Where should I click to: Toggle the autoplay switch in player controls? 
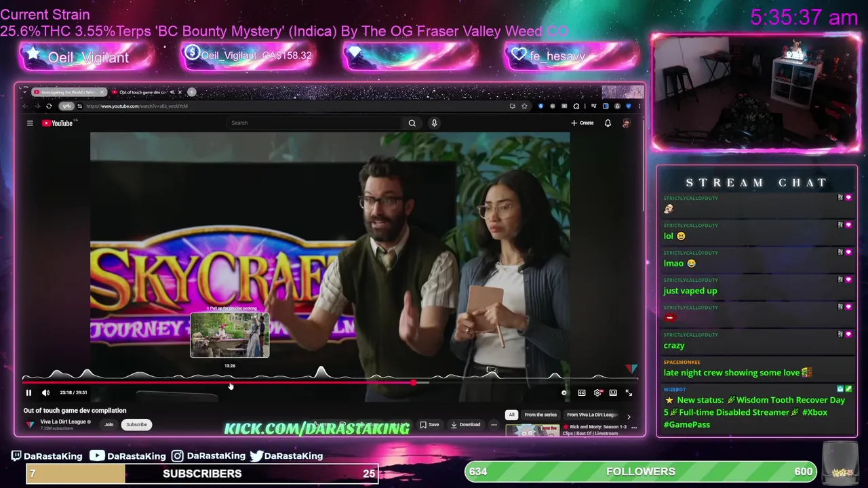tap(565, 392)
